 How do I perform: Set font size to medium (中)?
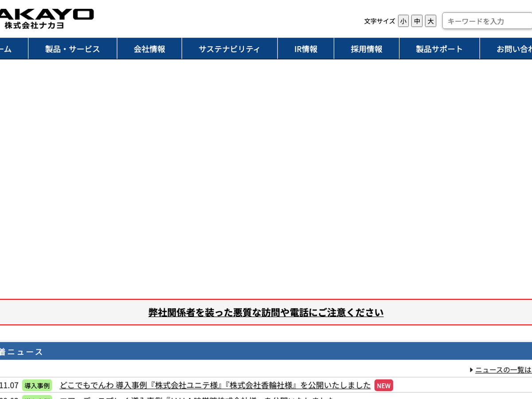click(x=417, y=21)
